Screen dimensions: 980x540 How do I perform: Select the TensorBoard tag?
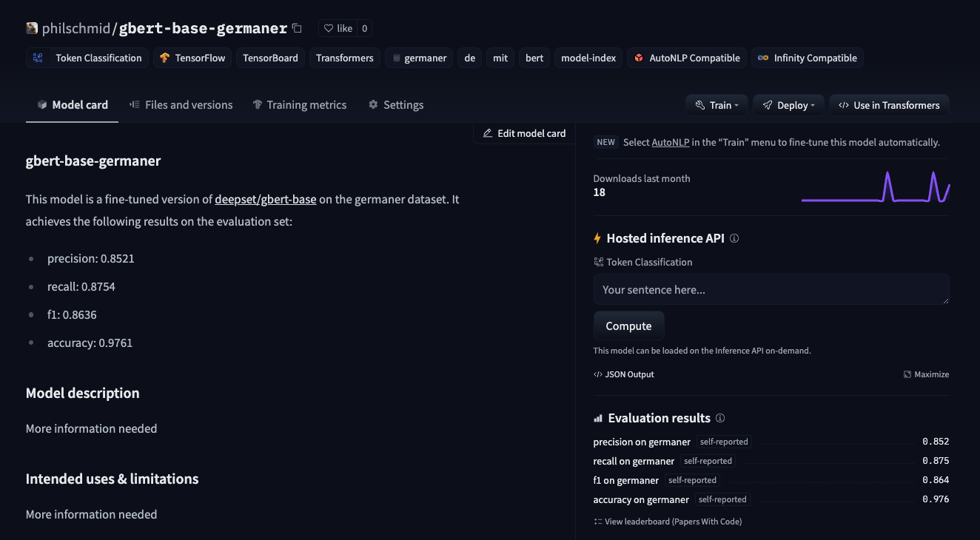270,58
